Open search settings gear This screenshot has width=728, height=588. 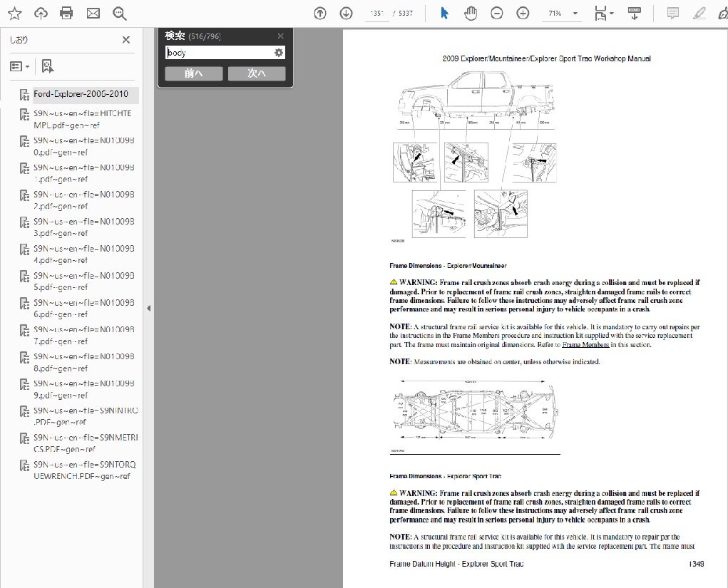(x=279, y=53)
